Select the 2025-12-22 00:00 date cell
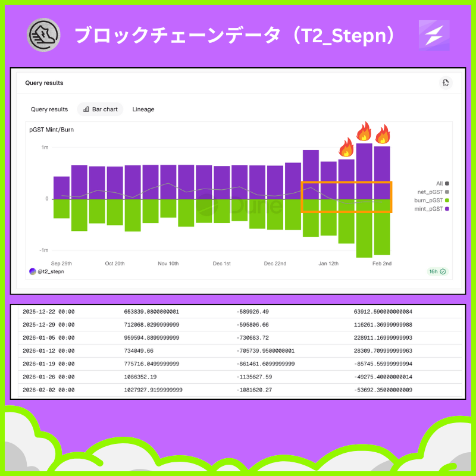 [49, 312]
